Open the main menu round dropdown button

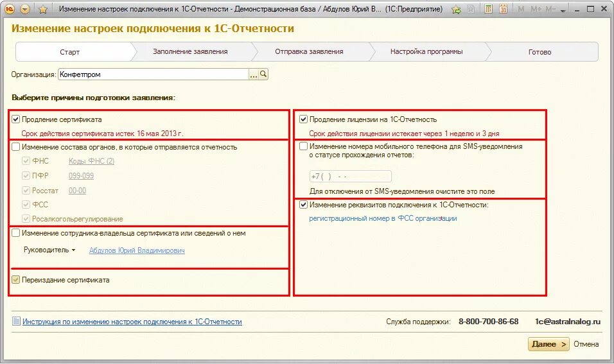pyautogui.click(x=25, y=9)
